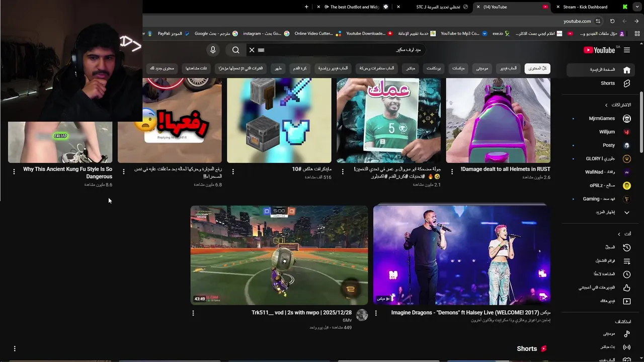Image resolution: width=644 pixels, height=362 pixels.
Task: Open MjrmGames subscription channel
Action: 601,119
